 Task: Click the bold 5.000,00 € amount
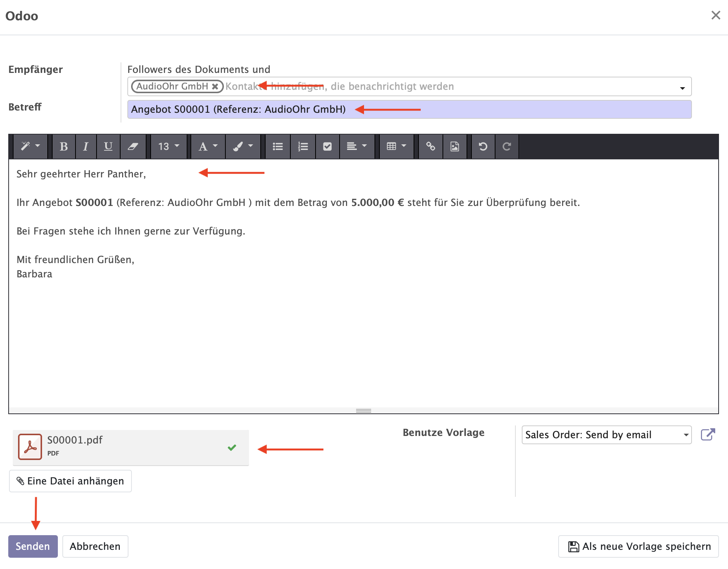378,203
